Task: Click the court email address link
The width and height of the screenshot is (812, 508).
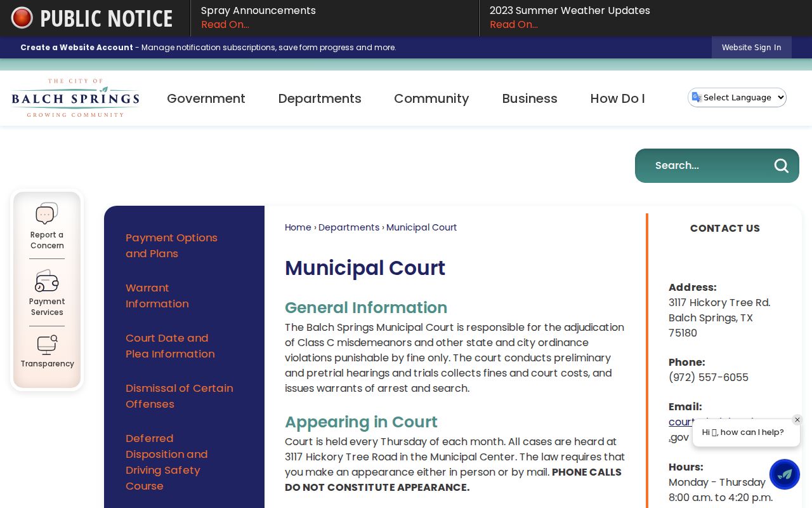Action: [681, 422]
